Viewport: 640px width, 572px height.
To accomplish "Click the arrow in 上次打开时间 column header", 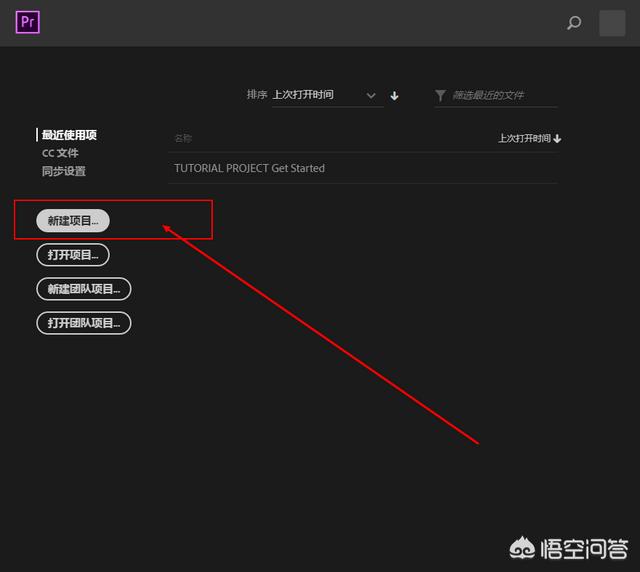I will pos(557,139).
